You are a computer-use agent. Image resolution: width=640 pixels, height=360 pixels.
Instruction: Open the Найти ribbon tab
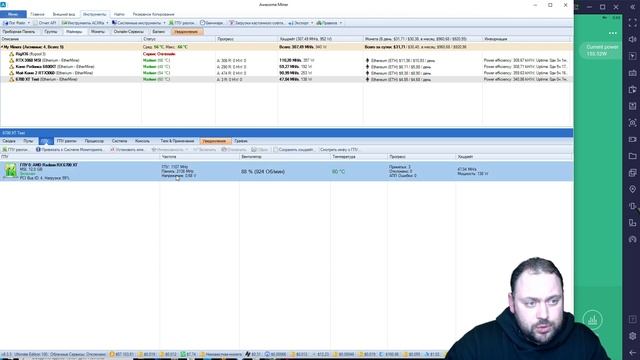(x=119, y=14)
